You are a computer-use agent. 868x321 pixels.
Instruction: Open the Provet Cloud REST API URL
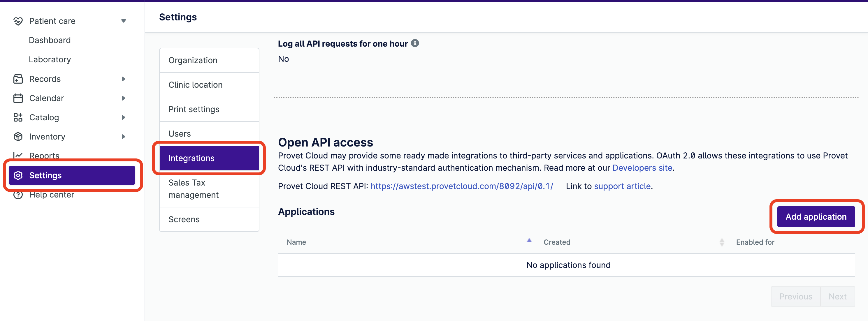462,186
